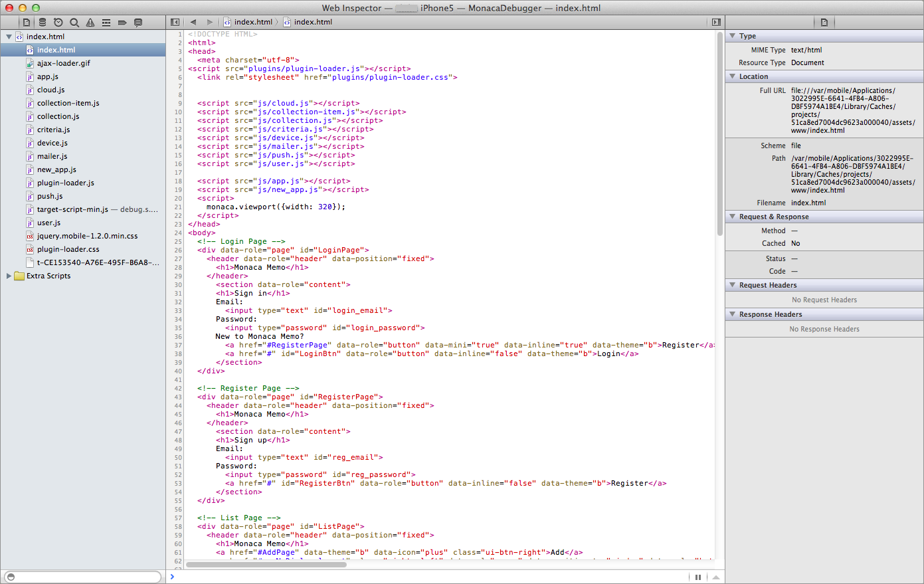Open the Breakpoints navigator icon
Viewport: 924px width, 584px height.
click(x=122, y=22)
